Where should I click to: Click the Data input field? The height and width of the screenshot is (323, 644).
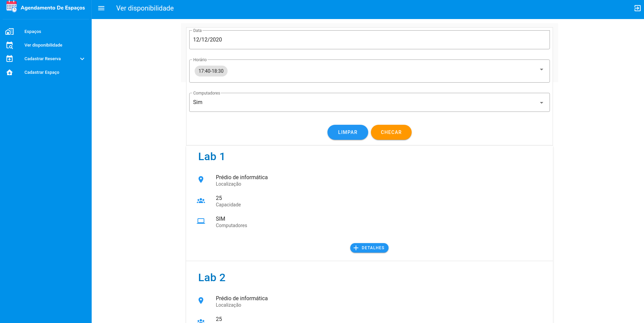(369, 40)
